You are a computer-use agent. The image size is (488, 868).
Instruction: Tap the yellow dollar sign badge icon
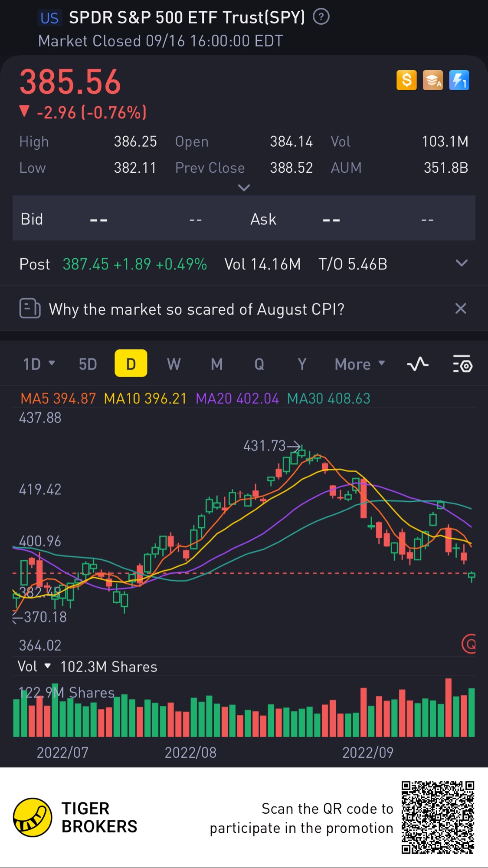point(406,80)
